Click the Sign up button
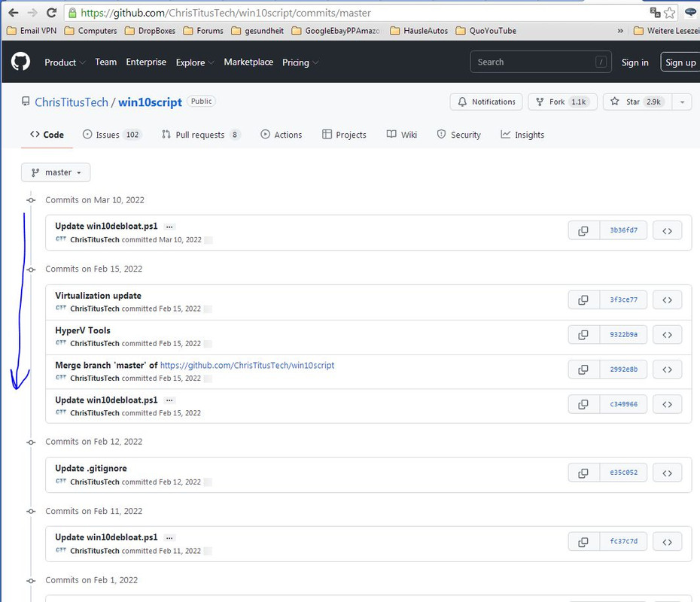 point(680,62)
